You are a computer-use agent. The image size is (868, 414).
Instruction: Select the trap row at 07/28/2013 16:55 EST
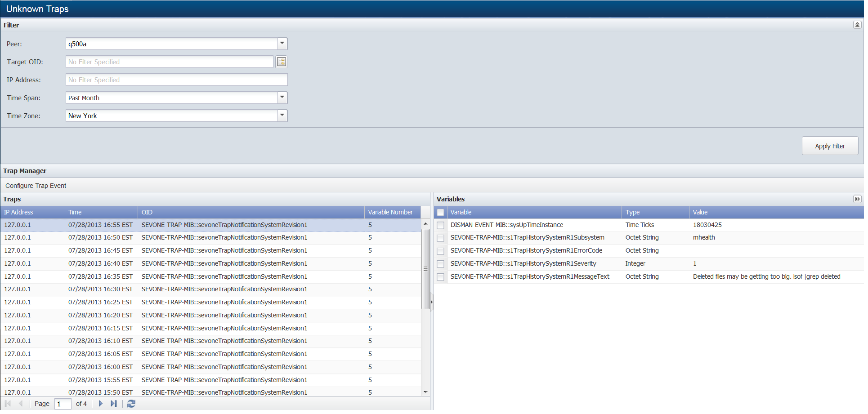click(210, 225)
